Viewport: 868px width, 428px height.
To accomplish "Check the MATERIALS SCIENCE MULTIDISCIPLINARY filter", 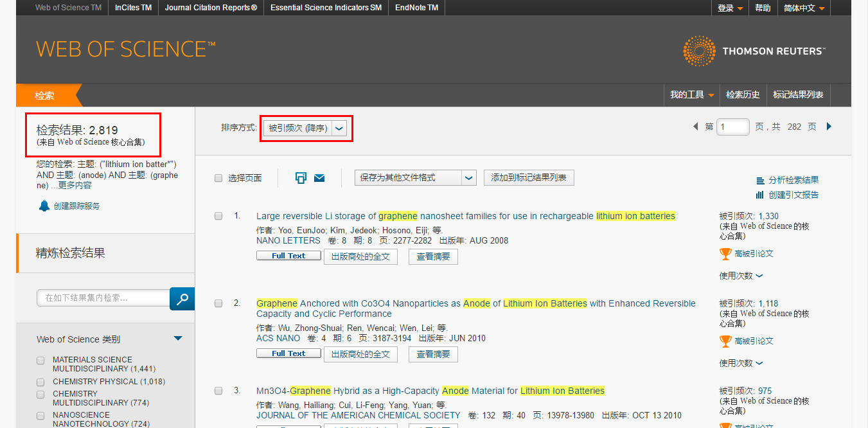I will click(40, 361).
